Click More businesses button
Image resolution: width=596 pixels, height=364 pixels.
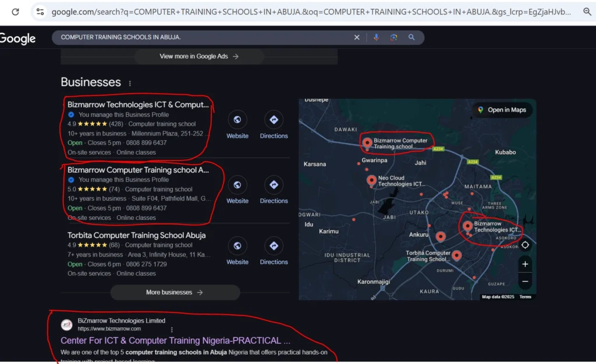tap(175, 292)
